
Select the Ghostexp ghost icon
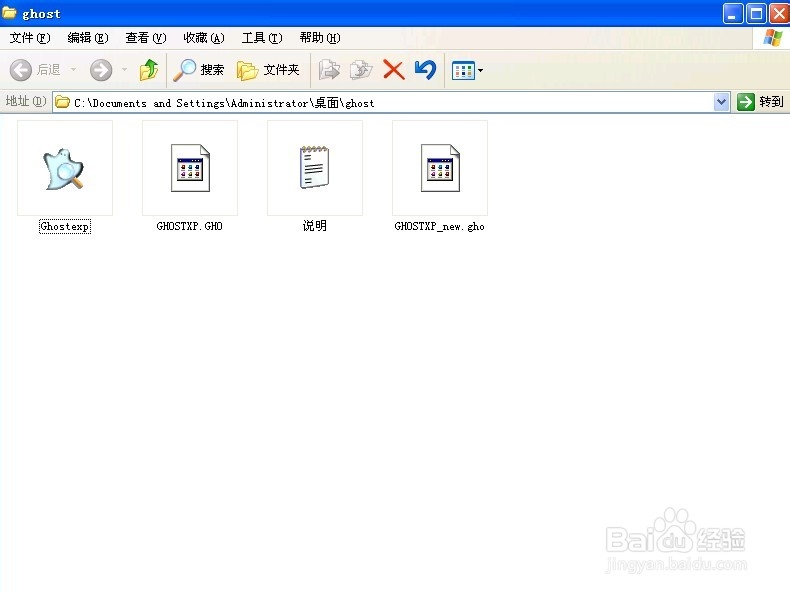64,168
